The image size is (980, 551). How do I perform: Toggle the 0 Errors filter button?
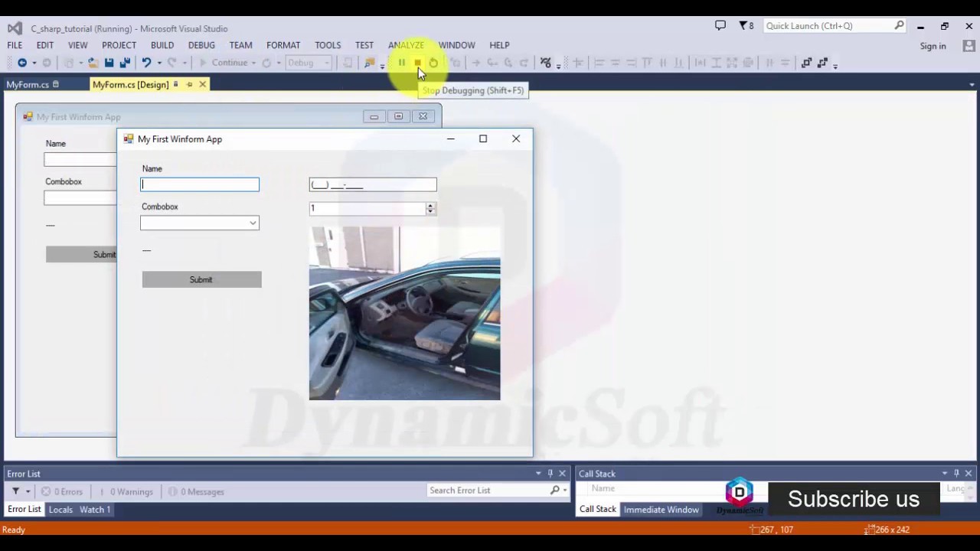(62, 491)
